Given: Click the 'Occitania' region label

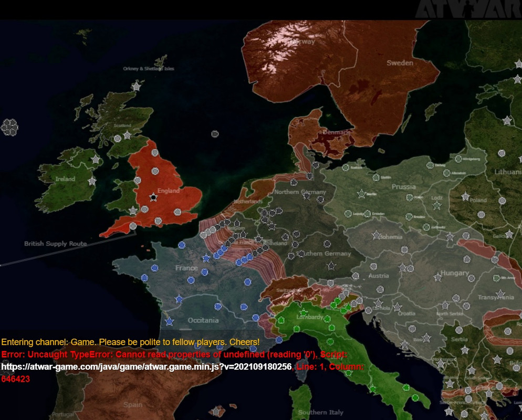Looking at the screenshot, I should [x=203, y=320].
